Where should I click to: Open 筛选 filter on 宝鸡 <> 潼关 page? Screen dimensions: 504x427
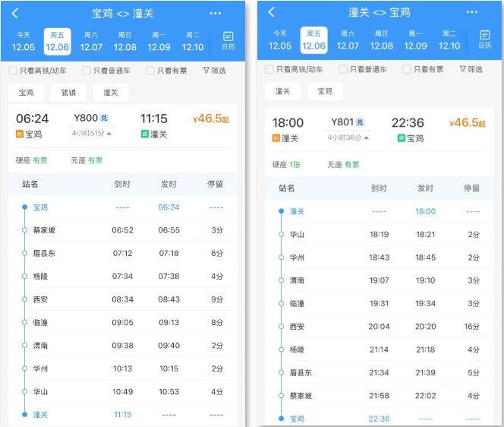[215, 71]
